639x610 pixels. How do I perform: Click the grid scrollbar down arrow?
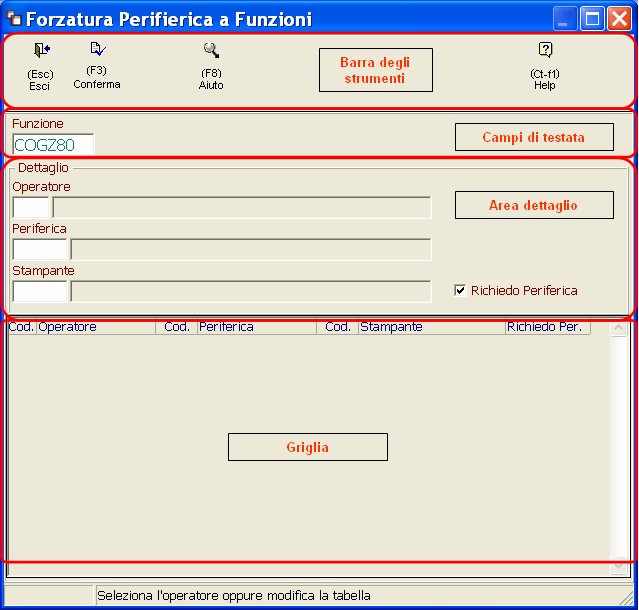click(x=618, y=566)
